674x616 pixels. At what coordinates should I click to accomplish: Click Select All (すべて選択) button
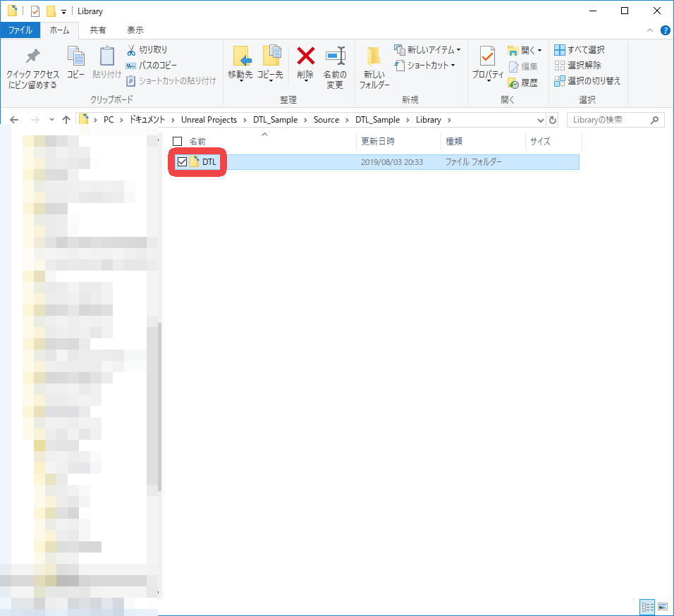[580, 50]
